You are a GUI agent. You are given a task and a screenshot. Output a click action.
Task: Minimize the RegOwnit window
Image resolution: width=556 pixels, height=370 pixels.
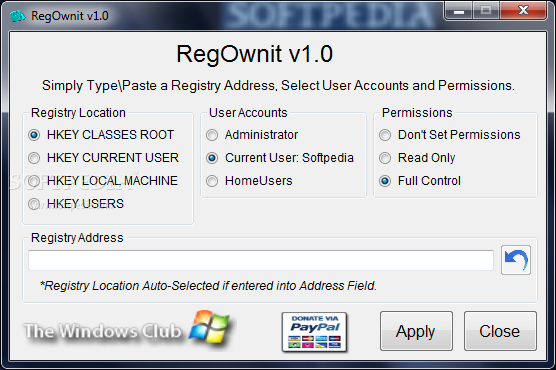click(459, 11)
